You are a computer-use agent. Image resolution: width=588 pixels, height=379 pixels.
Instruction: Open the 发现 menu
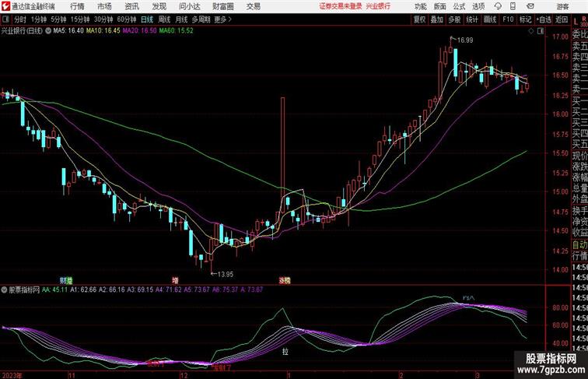click(159, 6)
